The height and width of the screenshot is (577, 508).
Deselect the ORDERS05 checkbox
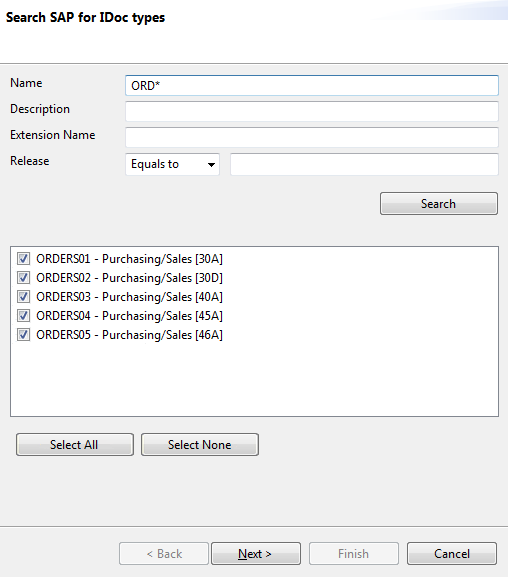click(x=23, y=335)
